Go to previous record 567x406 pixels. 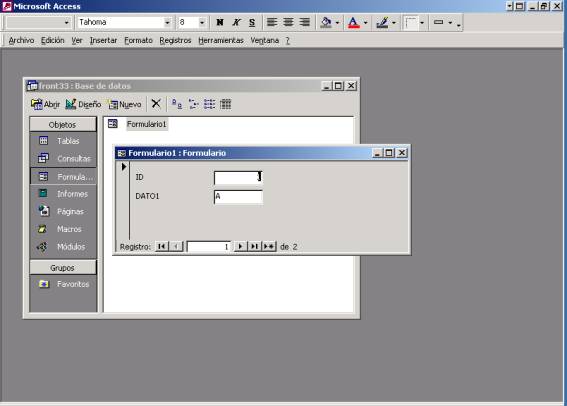[176, 247]
